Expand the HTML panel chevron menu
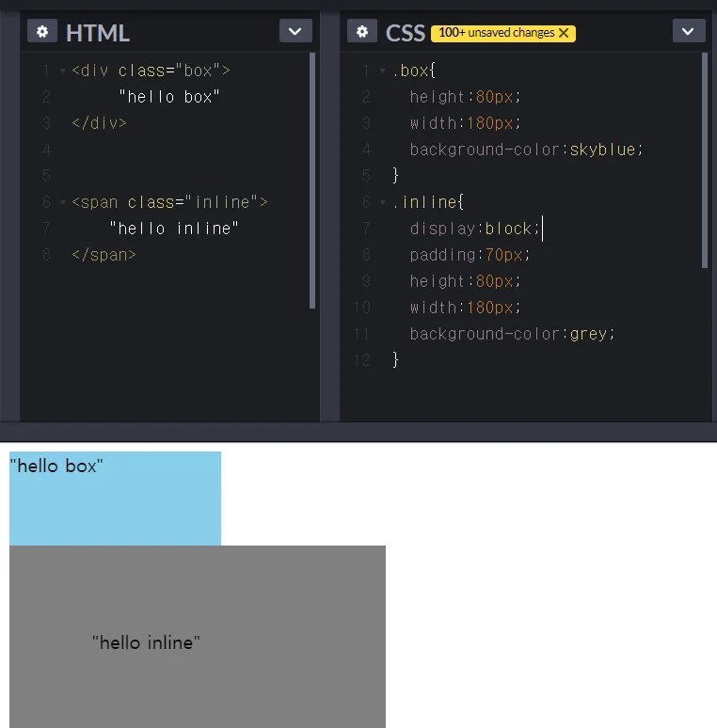The width and height of the screenshot is (717, 728). pos(295,32)
